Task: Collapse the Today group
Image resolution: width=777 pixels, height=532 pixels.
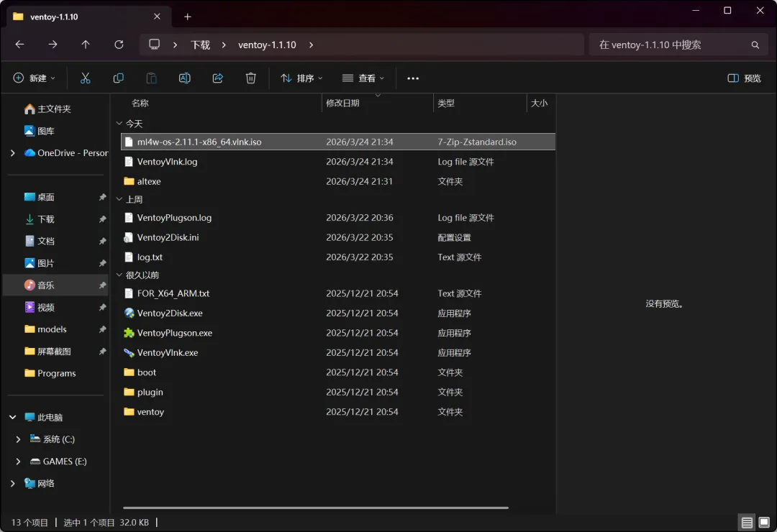Action: 119,124
